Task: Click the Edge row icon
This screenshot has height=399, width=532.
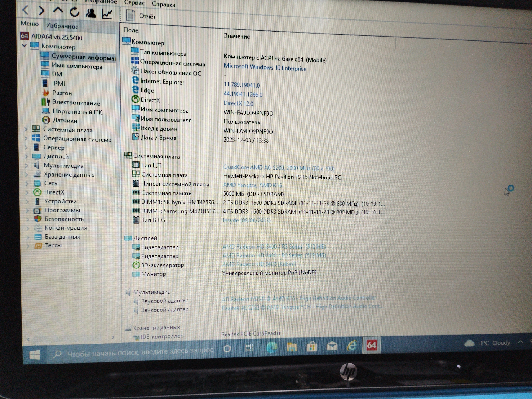Action: (135, 89)
